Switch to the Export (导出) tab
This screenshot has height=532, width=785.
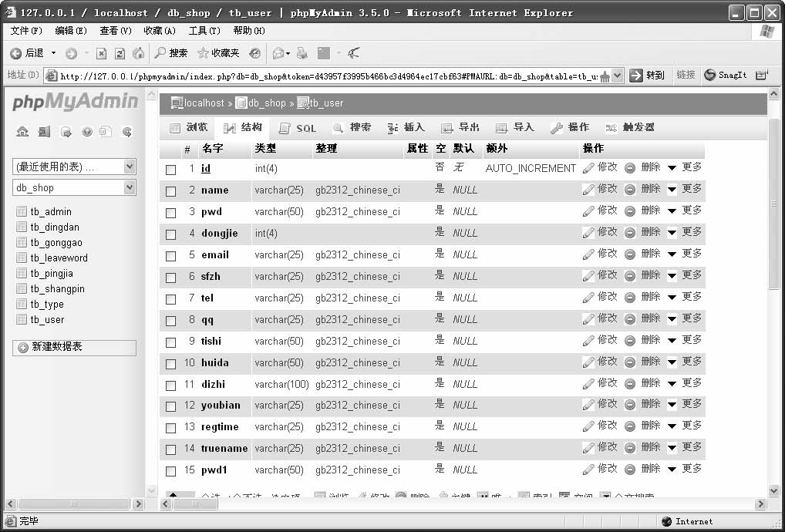click(460, 128)
